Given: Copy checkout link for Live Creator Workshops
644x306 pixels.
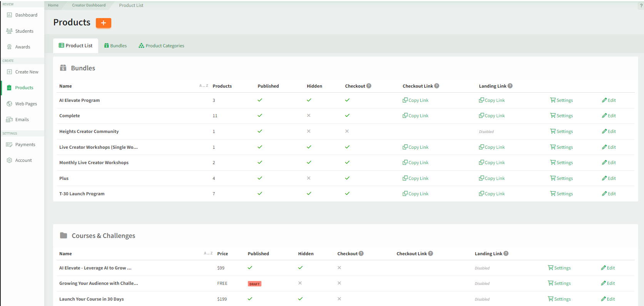Looking at the screenshot, I should 415,147.
